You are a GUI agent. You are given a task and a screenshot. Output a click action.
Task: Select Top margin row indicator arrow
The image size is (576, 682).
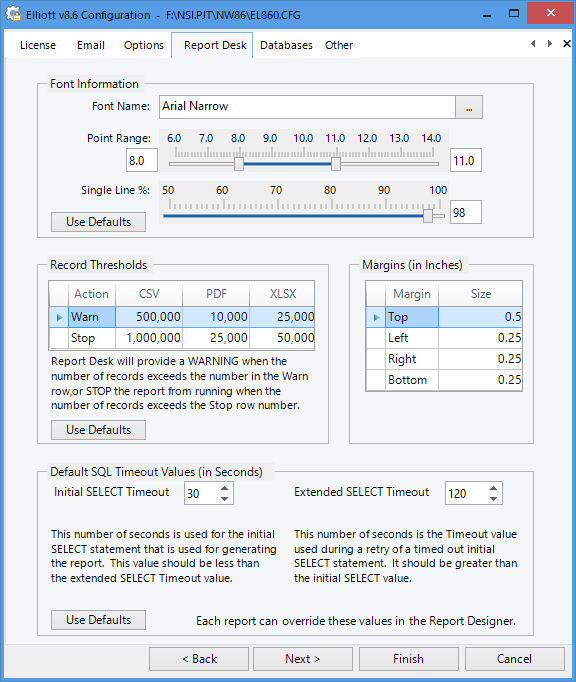(376, 317)
